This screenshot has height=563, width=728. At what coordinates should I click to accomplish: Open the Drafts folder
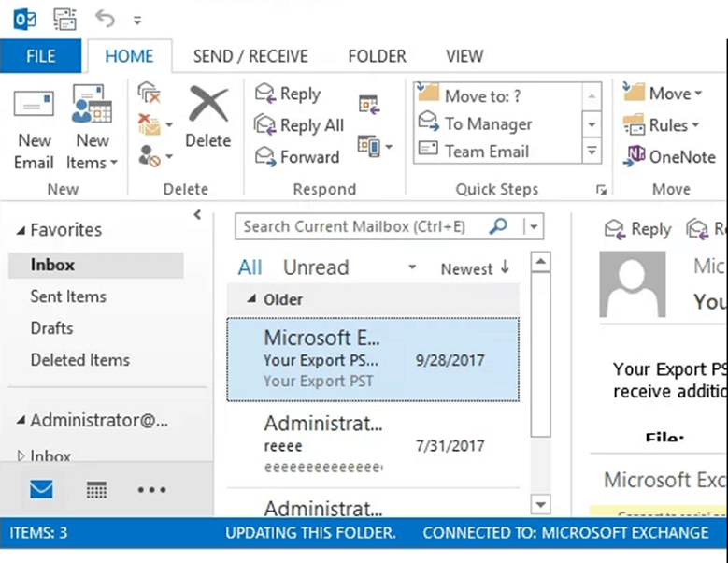coord(51,328)
